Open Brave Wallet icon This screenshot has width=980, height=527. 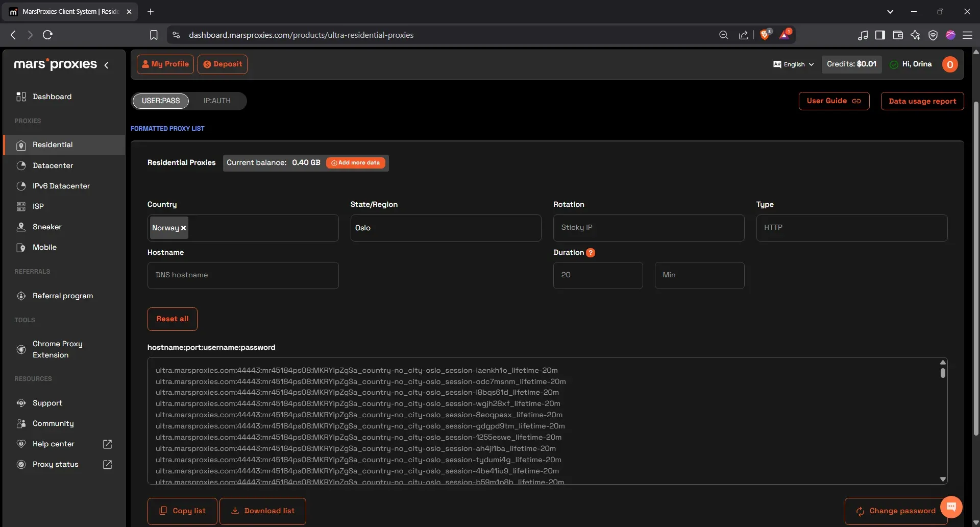(x=898, y=35)
